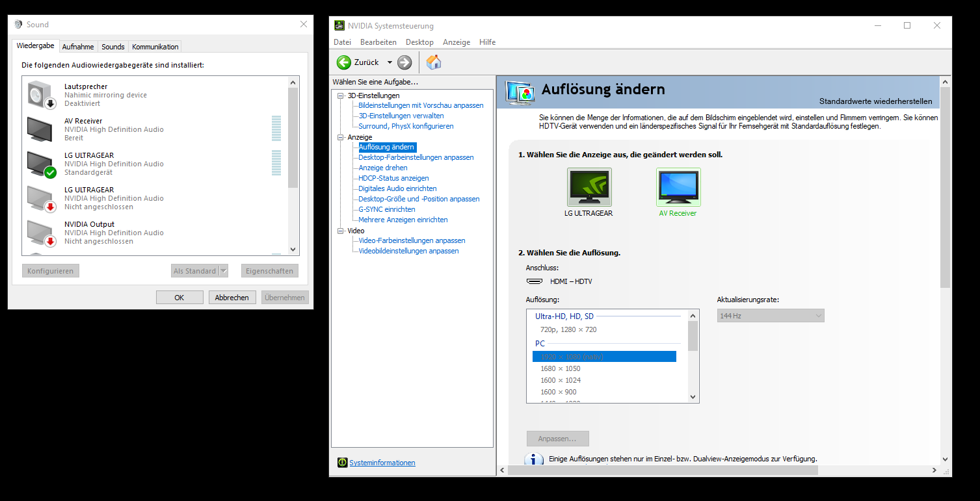Open Video-Farbeinstellungen anpassen
This screenshot has height=501, width=980.
click(412, 240)
